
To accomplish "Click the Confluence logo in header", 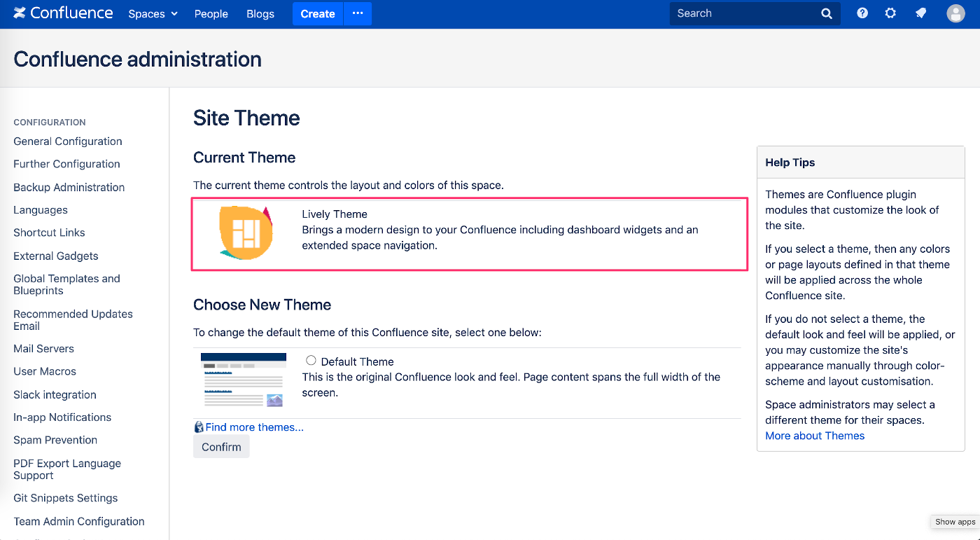I will [63, 13].
